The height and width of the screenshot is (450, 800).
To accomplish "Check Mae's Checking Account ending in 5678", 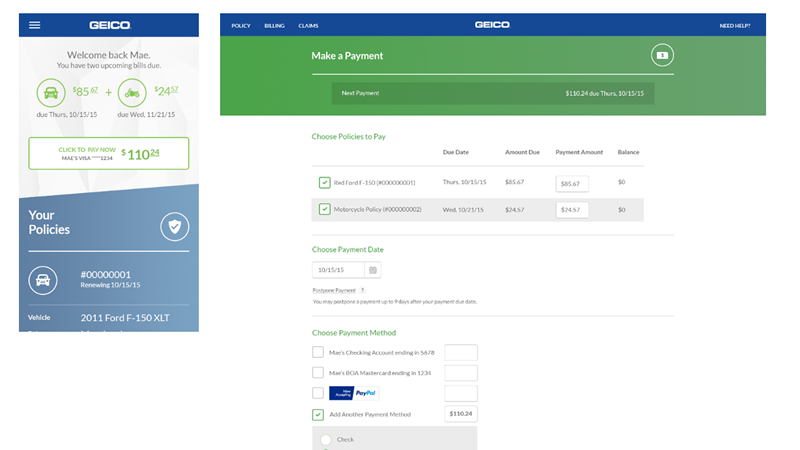I will [318, 352].
